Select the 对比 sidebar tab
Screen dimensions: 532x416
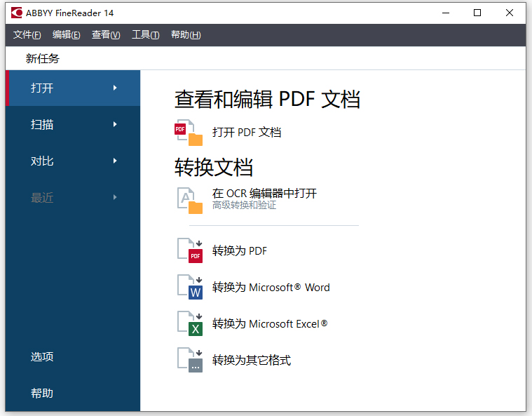pos(73,161)
